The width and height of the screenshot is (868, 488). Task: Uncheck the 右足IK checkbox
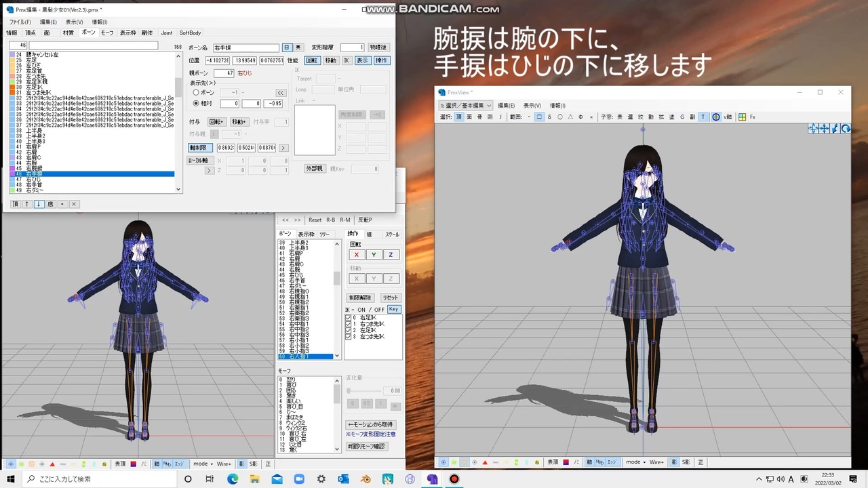[x=349, y=318]
